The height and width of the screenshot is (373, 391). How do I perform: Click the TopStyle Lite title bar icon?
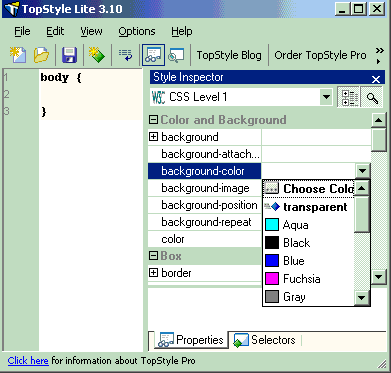click(x=11, y=8)
